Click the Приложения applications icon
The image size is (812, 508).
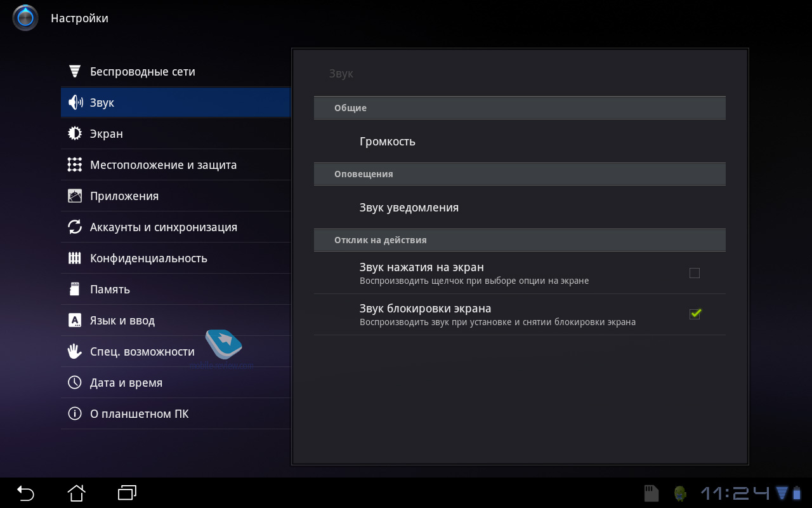(x=75, y=196)
